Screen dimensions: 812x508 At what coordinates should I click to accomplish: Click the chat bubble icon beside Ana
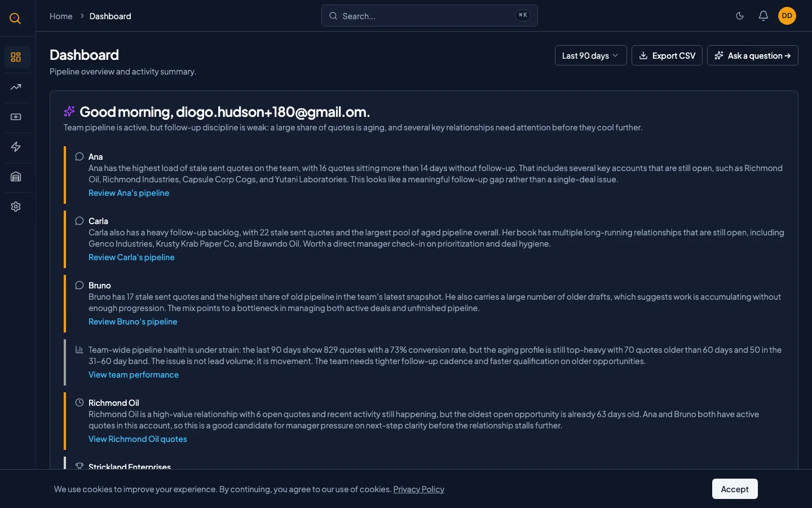click(80, 157)
